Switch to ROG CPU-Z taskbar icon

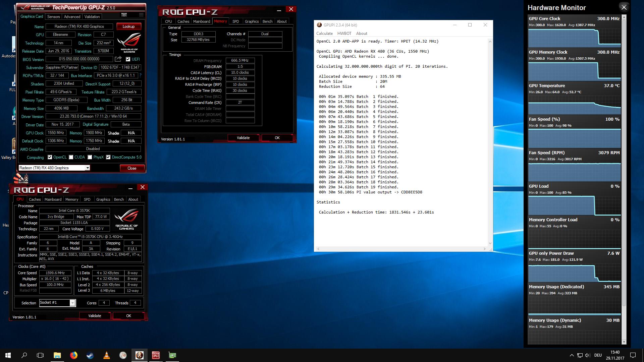[156, 355]
